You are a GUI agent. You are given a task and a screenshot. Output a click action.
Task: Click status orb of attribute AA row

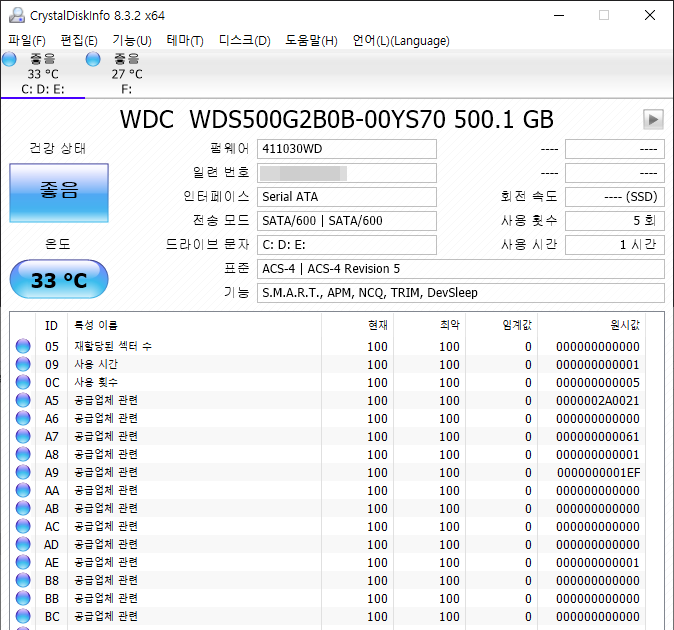pos(23,490)
